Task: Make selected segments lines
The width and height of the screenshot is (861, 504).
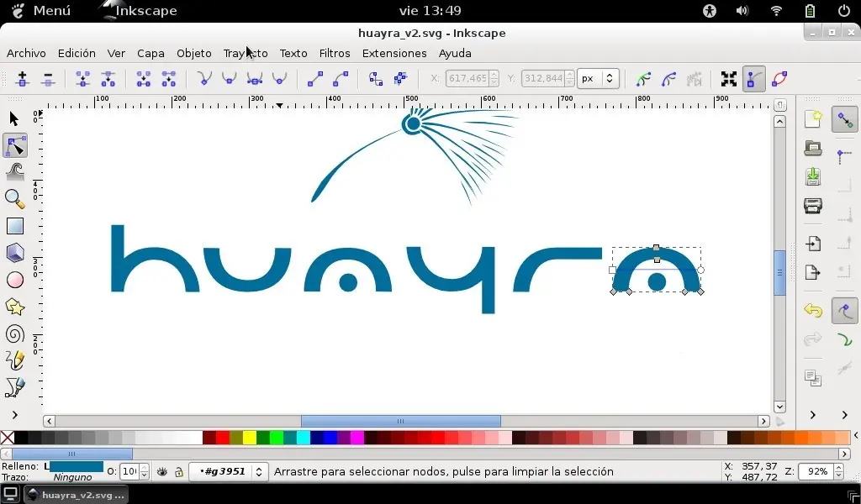Action: point(315,79)
